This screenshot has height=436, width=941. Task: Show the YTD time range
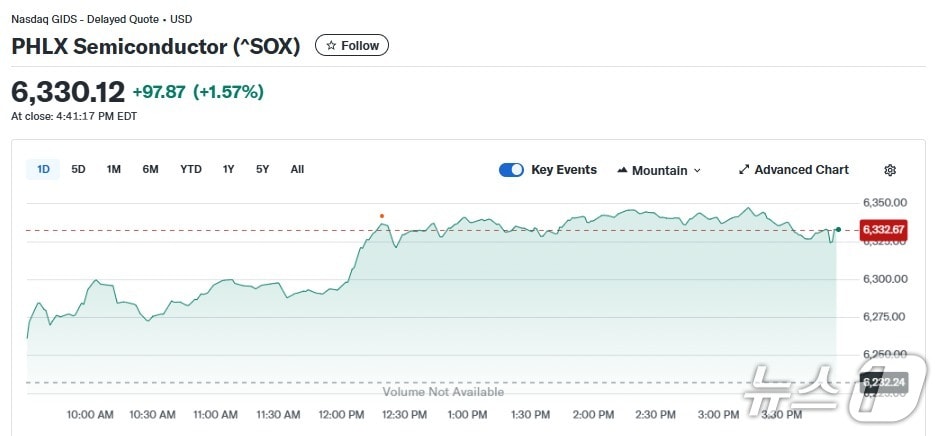click(x=191, y=169)
